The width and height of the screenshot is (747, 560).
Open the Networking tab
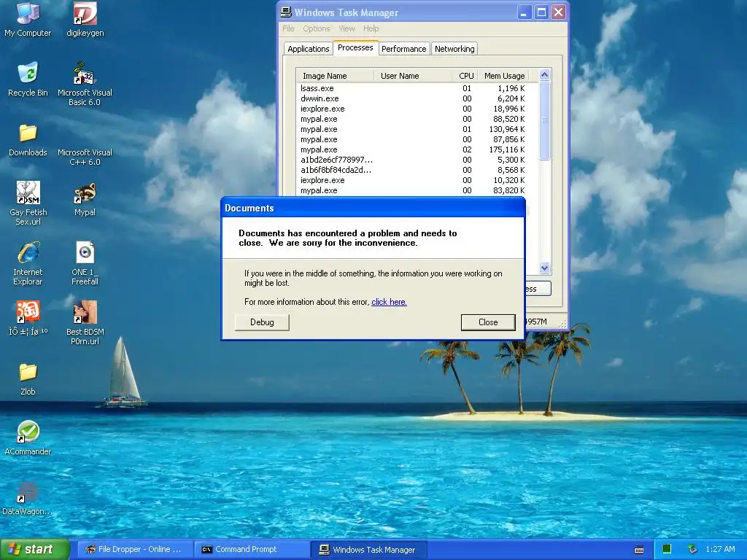click(454, 49)
